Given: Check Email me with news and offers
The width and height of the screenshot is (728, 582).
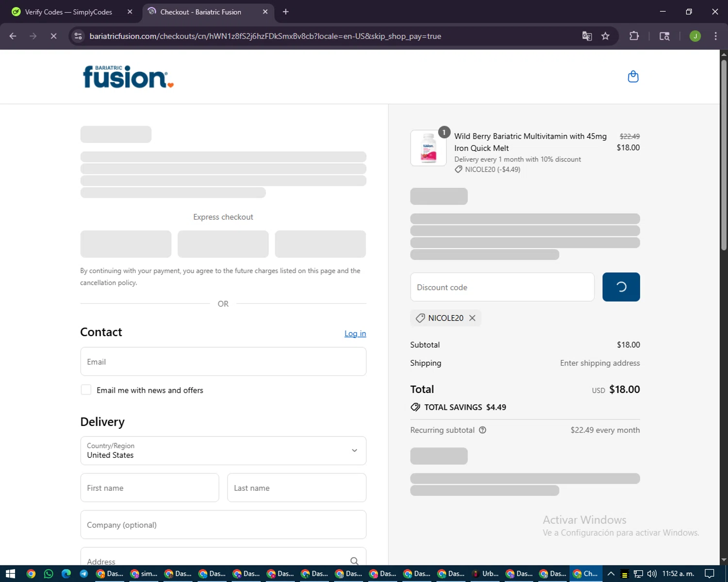Looking at the screenshot, I should (x=86, y=390).
